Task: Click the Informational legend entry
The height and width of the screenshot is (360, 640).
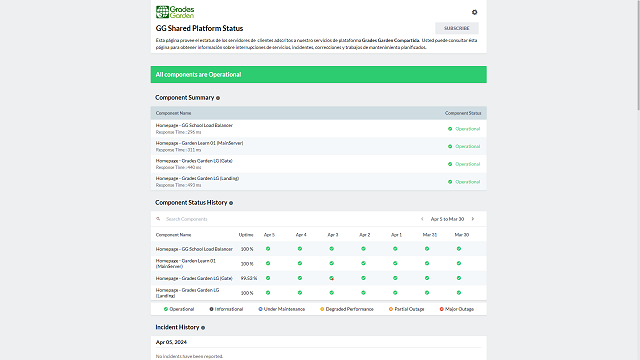Action: [x=226, y=309]
